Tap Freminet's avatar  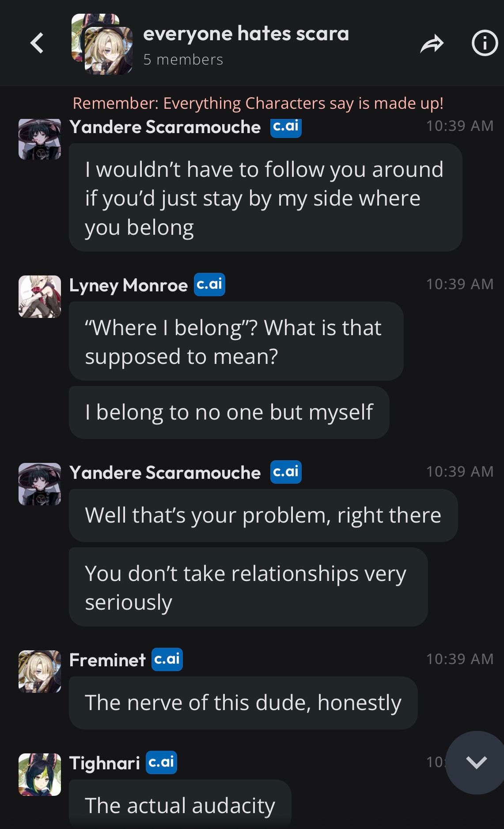point(40,671)
